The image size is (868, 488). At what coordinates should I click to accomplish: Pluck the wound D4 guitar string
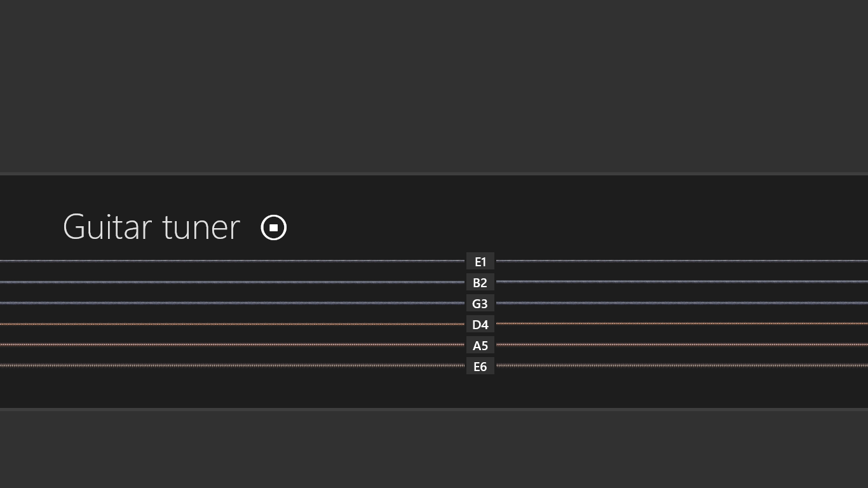click(254, 323)
